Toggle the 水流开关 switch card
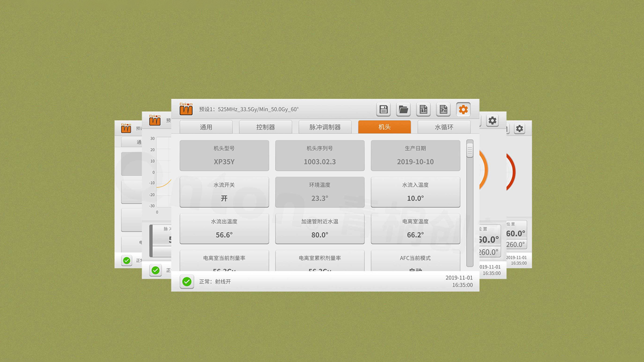Screen dimensions: 644x362 (224, 192)
